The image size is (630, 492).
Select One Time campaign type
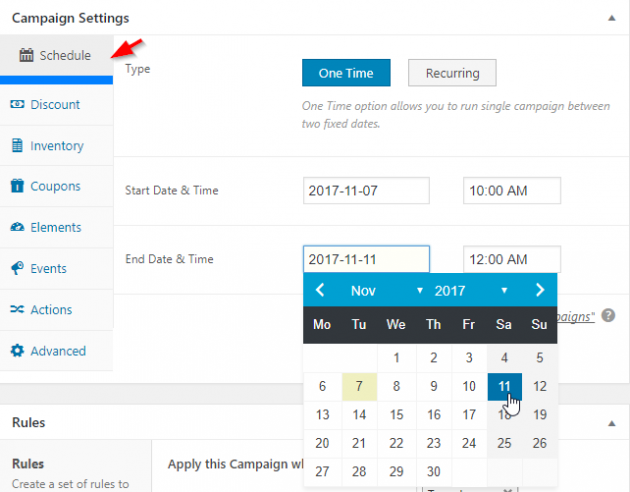click(346, 73)
